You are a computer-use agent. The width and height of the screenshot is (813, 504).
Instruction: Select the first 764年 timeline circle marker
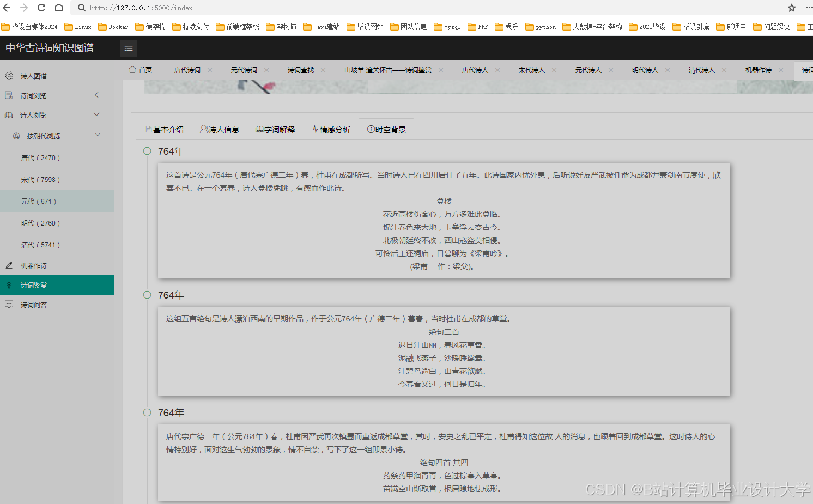(x=147, y=151)
